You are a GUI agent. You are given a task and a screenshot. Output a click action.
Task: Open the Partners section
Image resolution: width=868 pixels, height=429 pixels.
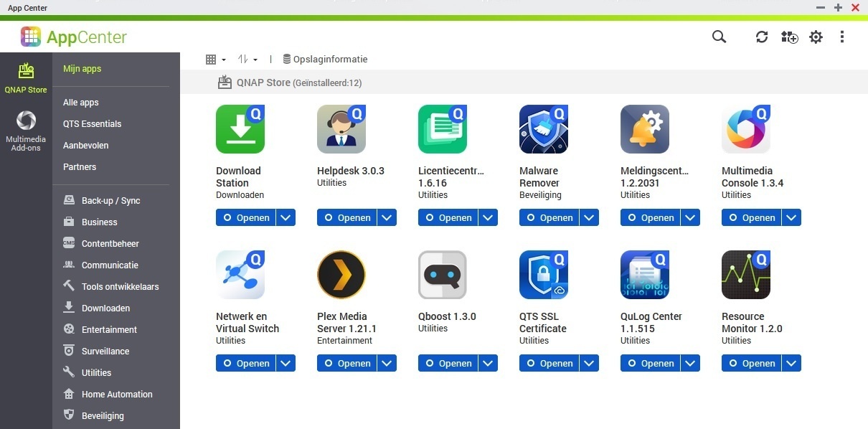pyautogui.click(x=80, y=167)
